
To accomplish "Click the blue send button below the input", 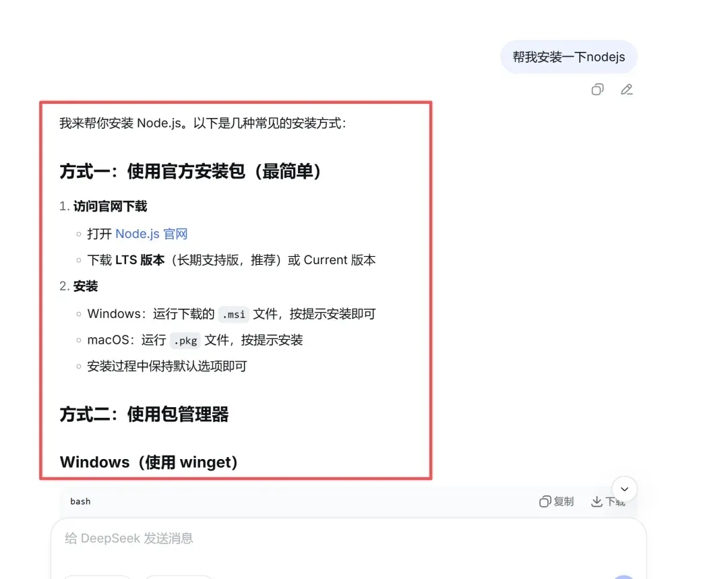I will click(x=624, y=577).
